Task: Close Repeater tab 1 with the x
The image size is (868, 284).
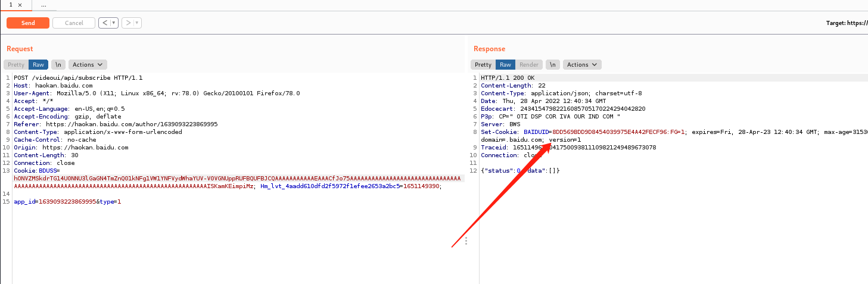Action: pyautogui.click(x=19, y=4)
